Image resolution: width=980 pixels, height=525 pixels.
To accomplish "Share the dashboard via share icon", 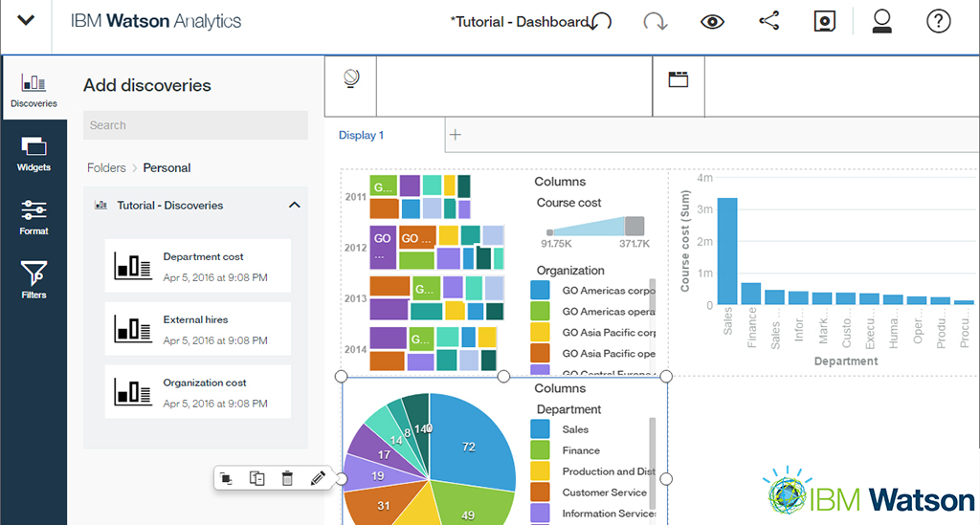I will (x=768, y=21).
